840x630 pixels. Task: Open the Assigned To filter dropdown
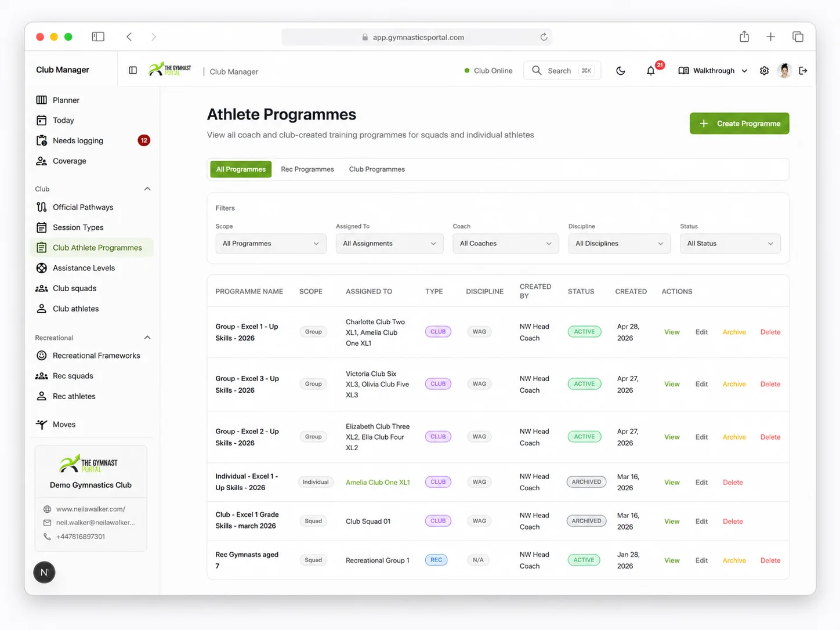pyautogui.click(x=390, y=244)
